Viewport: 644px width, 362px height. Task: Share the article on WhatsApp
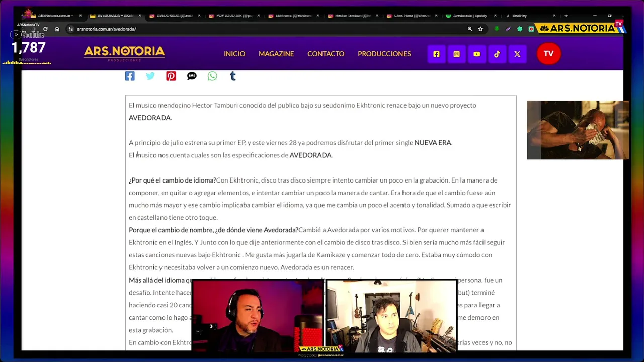212,76
